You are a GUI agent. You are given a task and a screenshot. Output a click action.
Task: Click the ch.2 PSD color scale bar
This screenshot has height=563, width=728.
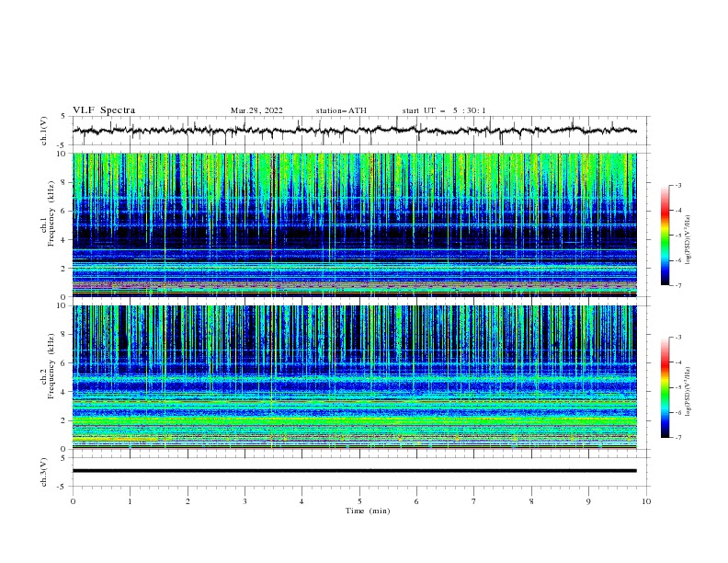pyautogui.click(x=665, y=387)
